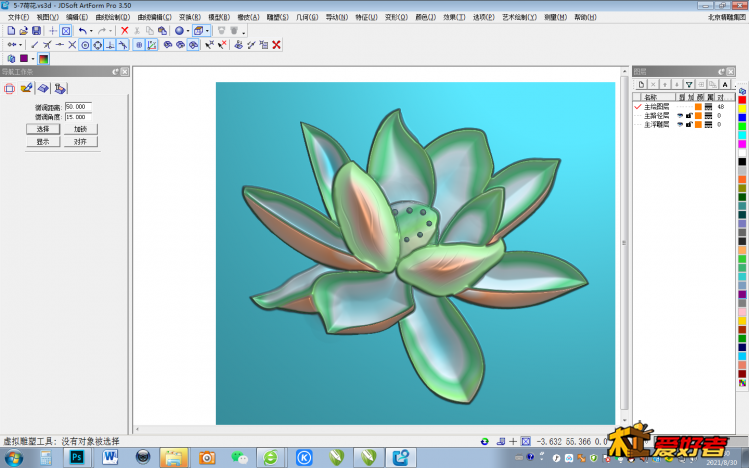Image resolution: width=749 pixels, height=468 pixels.
Task: Open the purple color swatch dropdown arrow
Action: (x=32, y=59)
